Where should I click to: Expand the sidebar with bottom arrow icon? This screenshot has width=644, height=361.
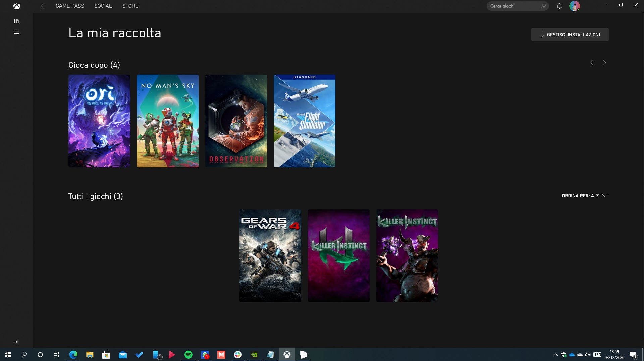pyautogui.click(x=16, y=342)
